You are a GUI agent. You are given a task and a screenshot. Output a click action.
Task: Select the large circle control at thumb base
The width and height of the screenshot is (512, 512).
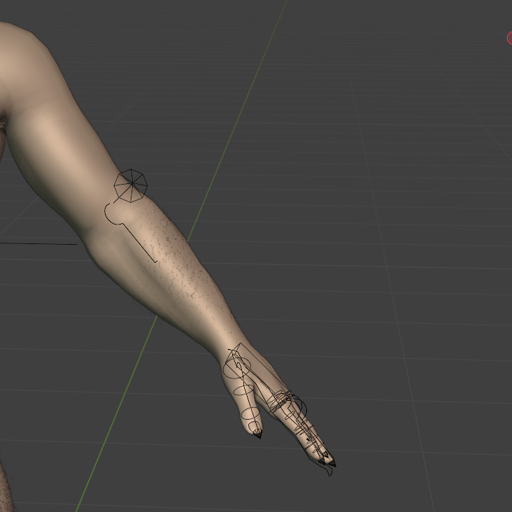[x=237, y=368]
